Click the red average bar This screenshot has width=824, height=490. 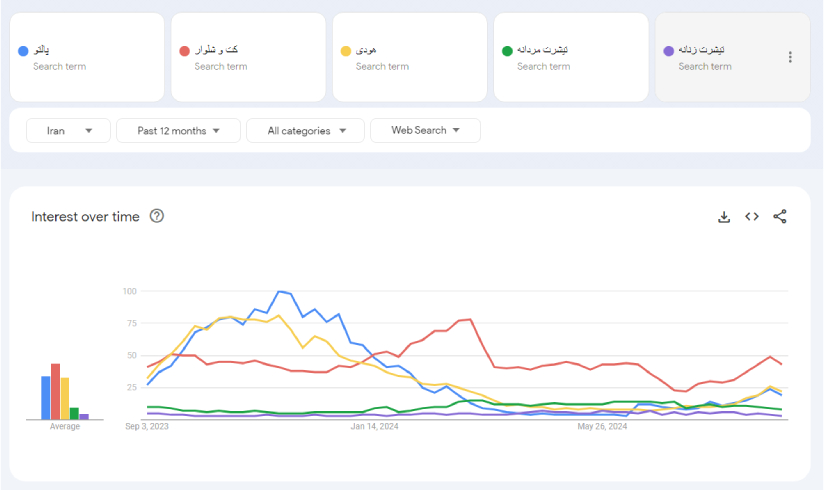(x=56, y=392)
